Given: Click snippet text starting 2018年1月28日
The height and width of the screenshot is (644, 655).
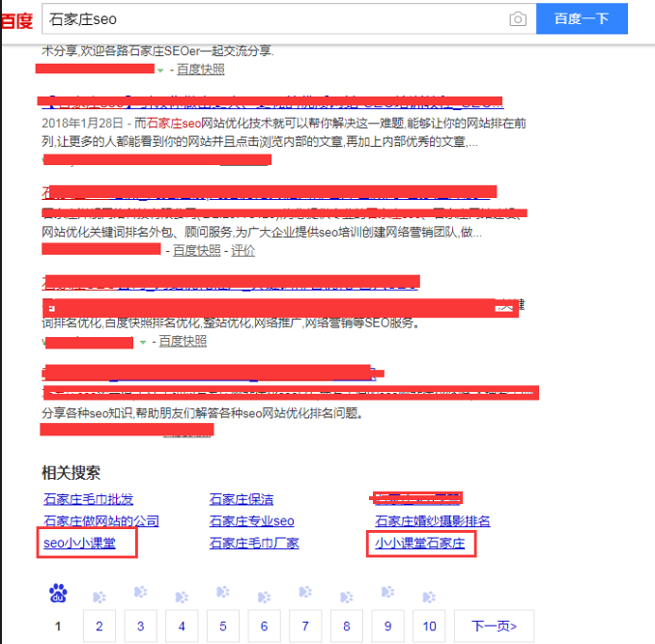Looking at the screenshot, I should pyautogui.click(x=284, y=132).
